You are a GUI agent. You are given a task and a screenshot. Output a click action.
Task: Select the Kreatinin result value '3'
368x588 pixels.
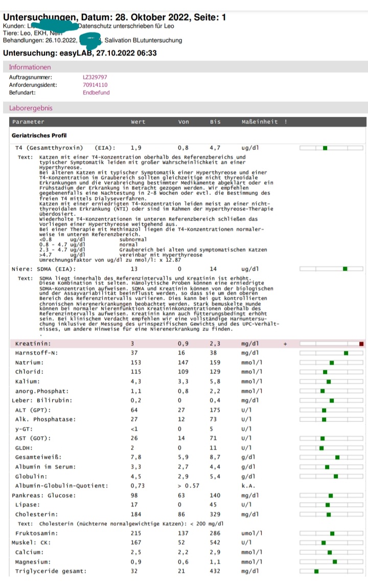point(132,344)
